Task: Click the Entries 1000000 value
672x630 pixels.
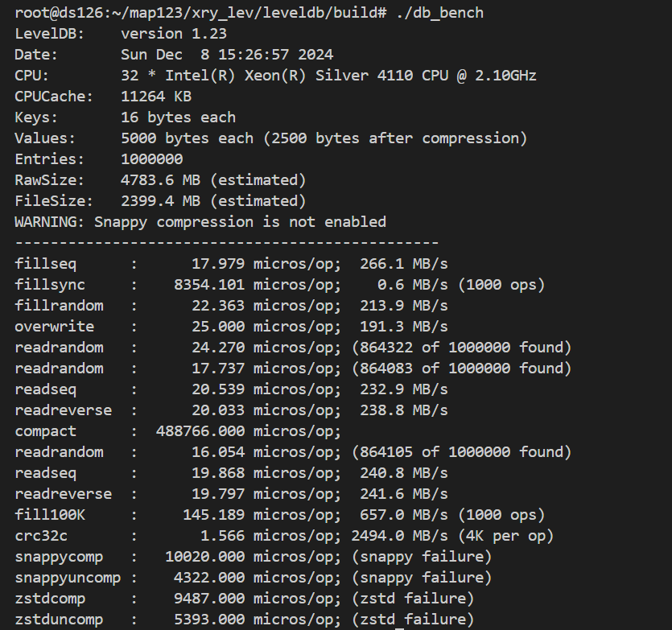Action: pos(152,159)
